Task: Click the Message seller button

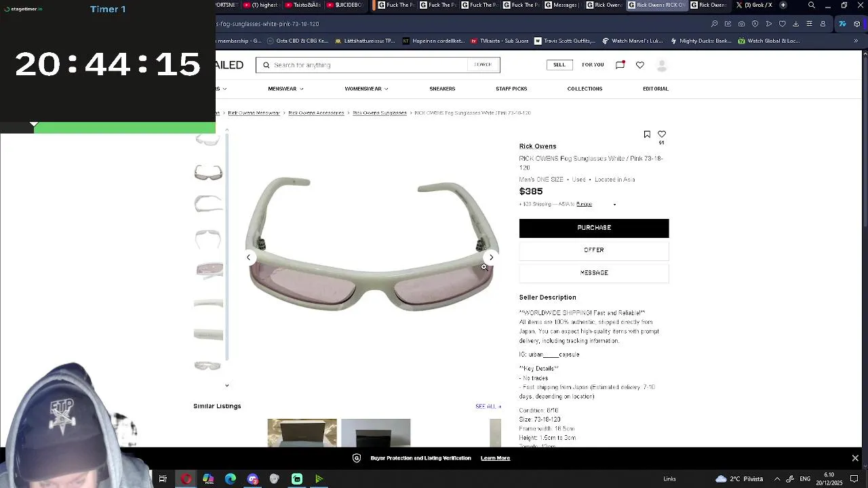Action: tap(594, 272)
